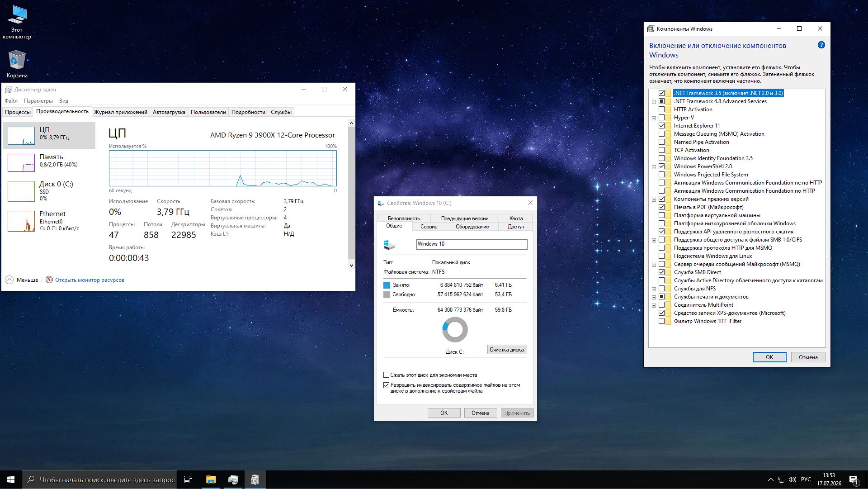Open Параметры menu in Task Manager
The height and width of the screenshot is (489, 868).
coord(38,101)
